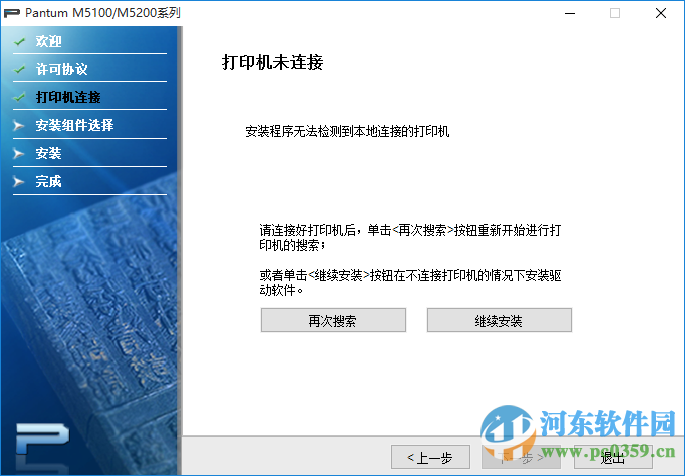Click the arrow icon beside 安装组件选择
Viewport: 685px width, 476px height.
(19, 126)
